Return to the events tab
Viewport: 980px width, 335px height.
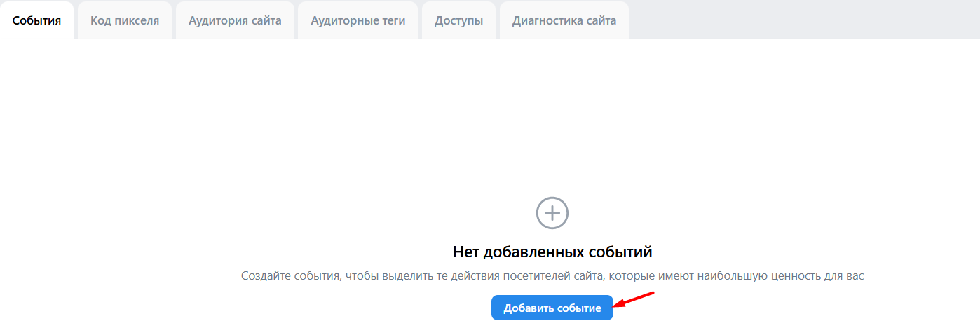click(x=36, y=20)
